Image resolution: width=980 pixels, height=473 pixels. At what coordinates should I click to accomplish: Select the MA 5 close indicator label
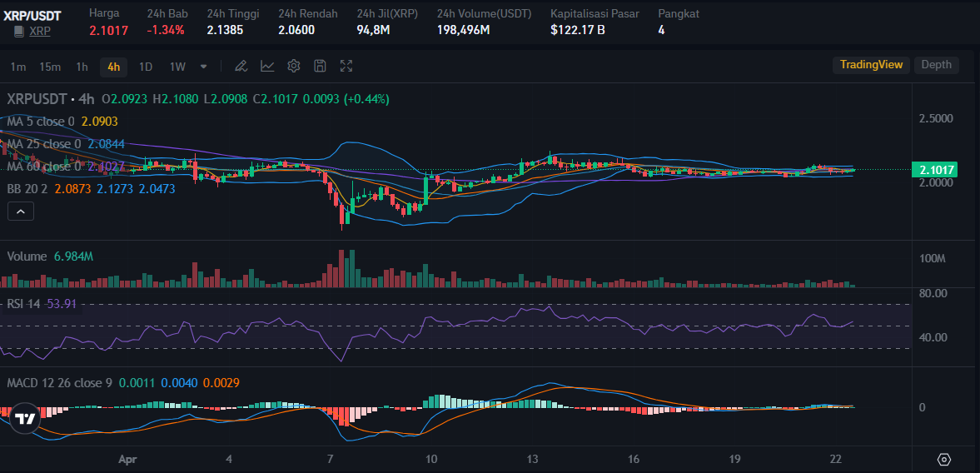click(x=41, y=122)
